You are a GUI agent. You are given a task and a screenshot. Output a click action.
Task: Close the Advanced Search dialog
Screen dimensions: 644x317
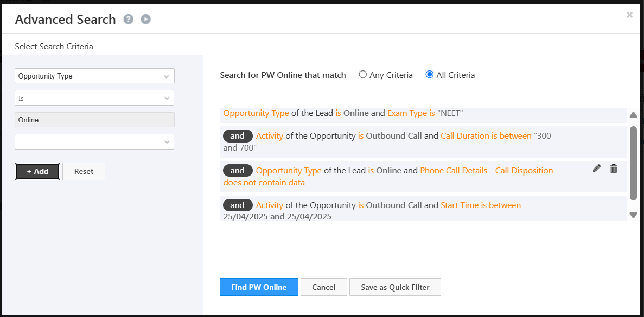[629, 15]
